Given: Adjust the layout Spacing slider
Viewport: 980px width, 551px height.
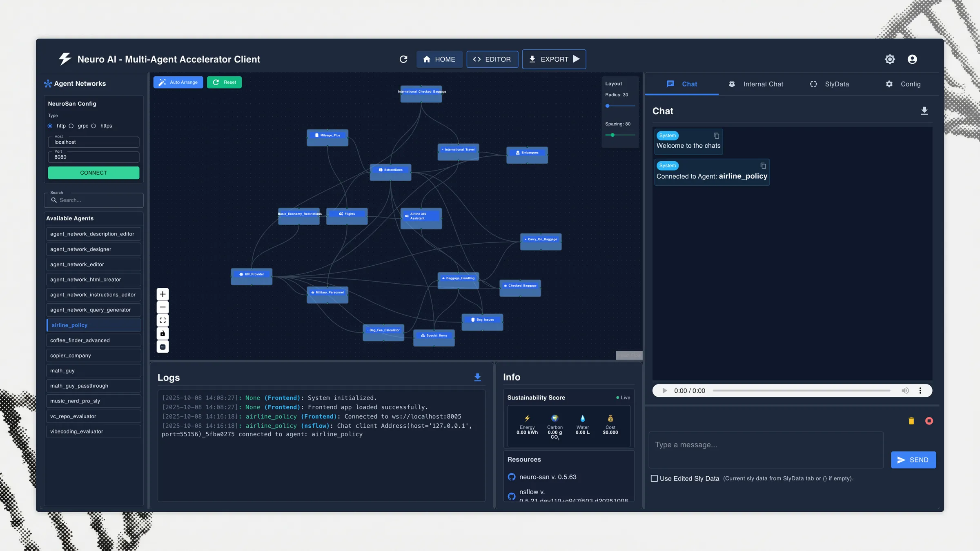Looking at the screenshot, I should pyautogui.click(x=612, y=135).
